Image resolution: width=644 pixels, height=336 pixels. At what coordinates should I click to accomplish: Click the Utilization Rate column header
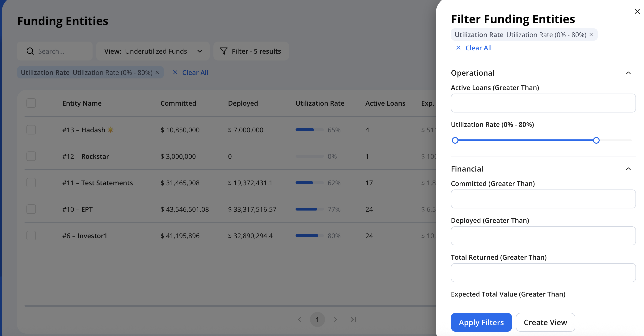(320, 103)
